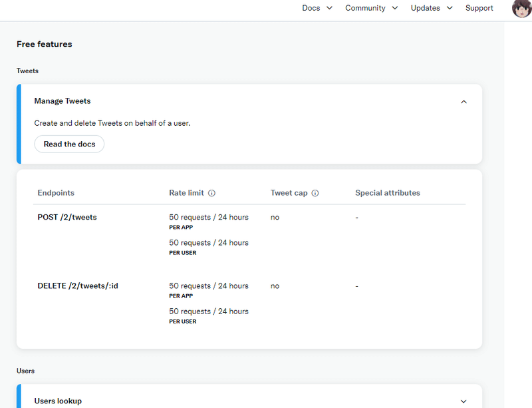Open the Updates dropdown menu
The width and height of the screenshot is (532, 408).
(x=432, y=8)
